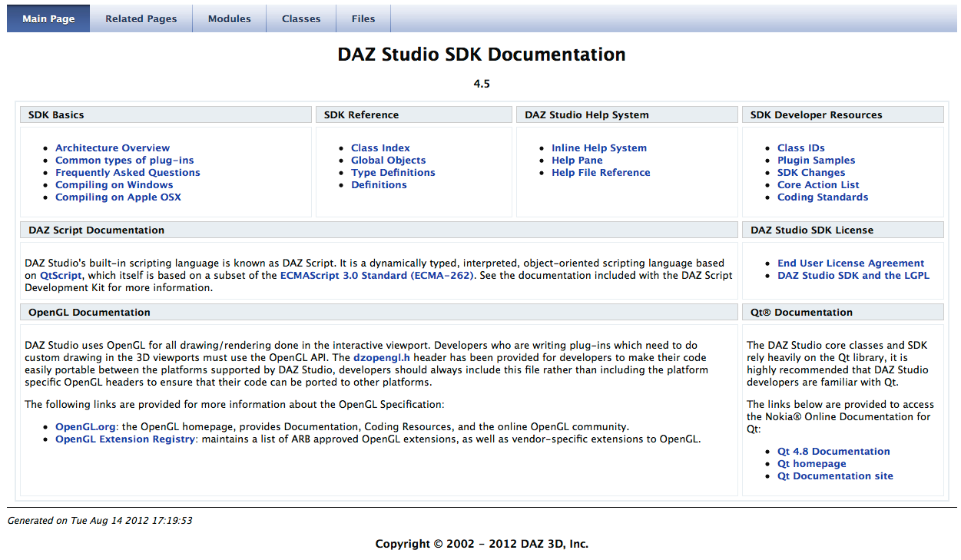Click the Generated on Tue Aug 14 2012 text
The image size is (961, 560).
coord(100,521)
